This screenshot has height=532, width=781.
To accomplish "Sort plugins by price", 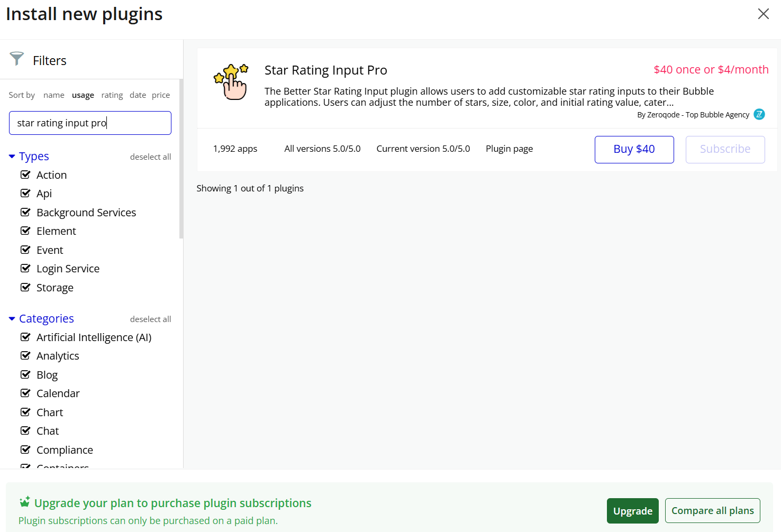I will point(161,95).
